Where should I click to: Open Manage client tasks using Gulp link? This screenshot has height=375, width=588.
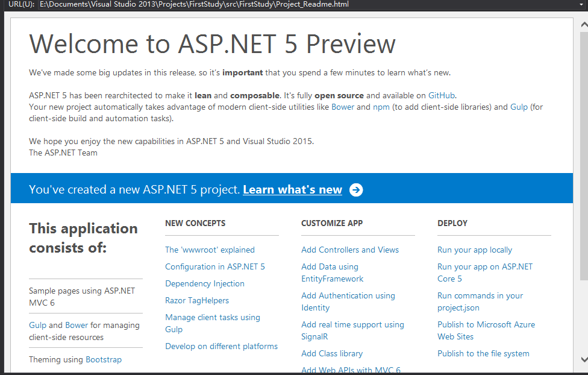coord(212,323)
